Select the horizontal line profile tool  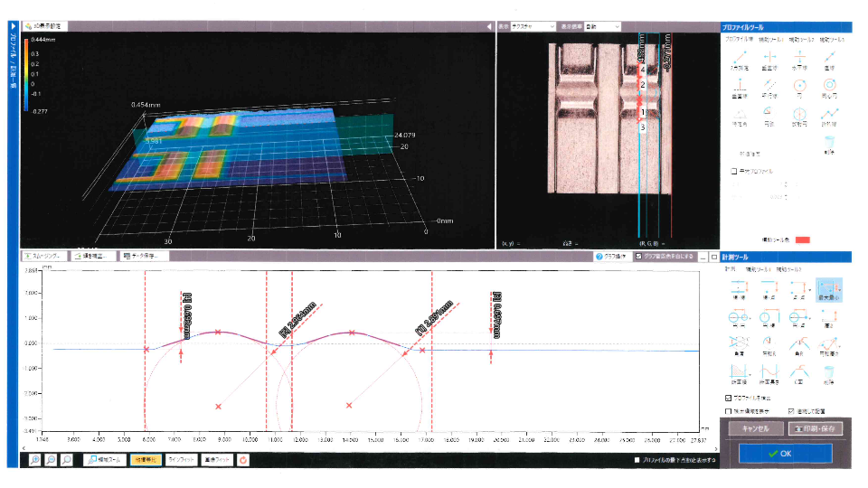[x=799, y=59]
